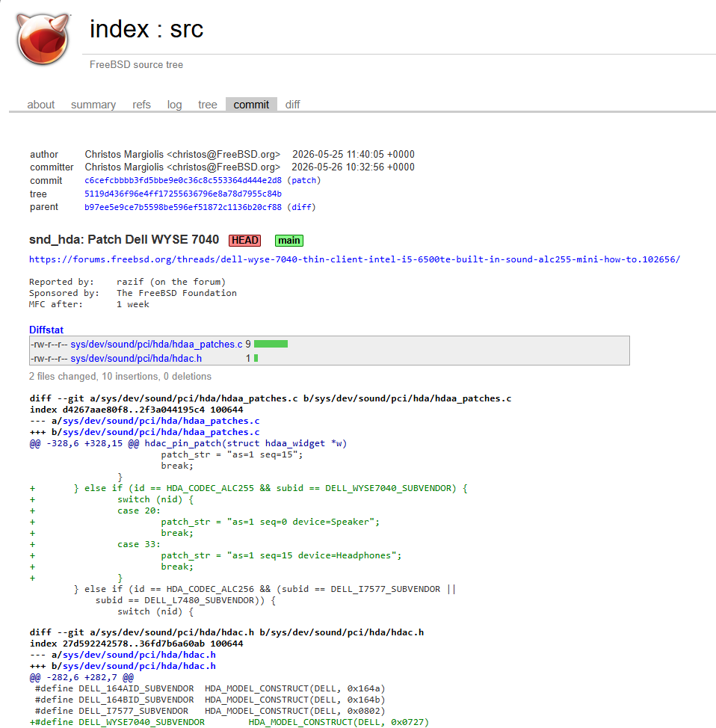Click the green diffstat bar for hdaa_patches.c

click(x=271, y=344)
